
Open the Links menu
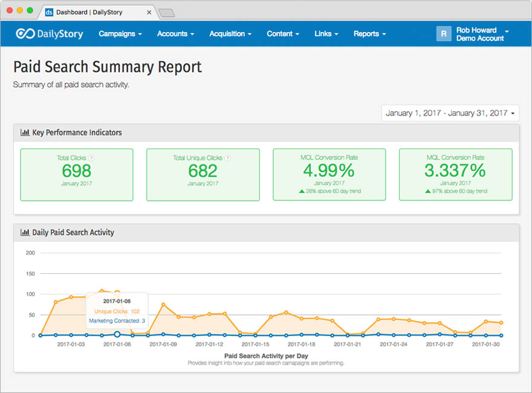[x=326, y=34]
